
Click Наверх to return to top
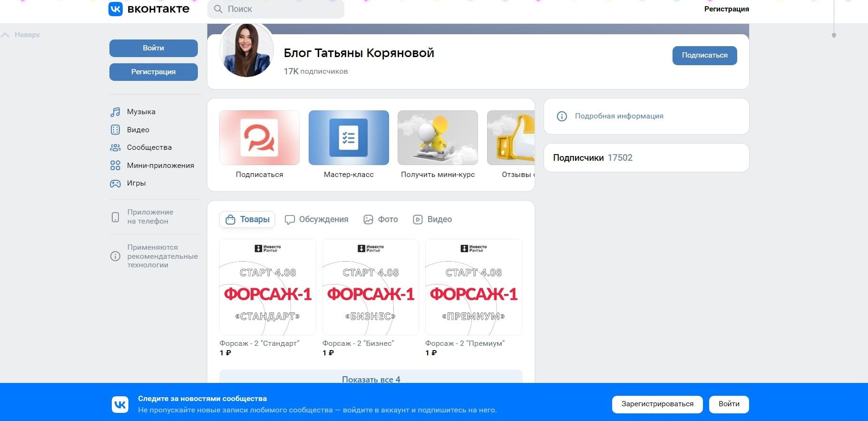21,35
